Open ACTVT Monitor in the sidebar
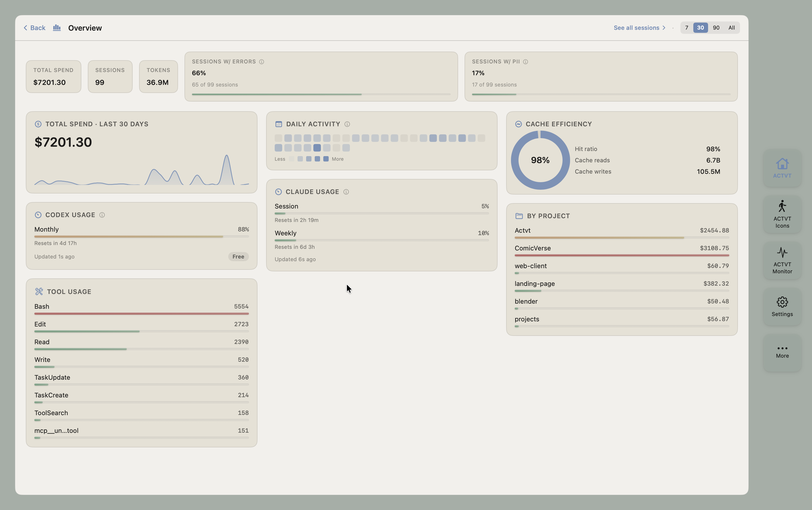This screenshot has width=812, height=510. [782, 260]
